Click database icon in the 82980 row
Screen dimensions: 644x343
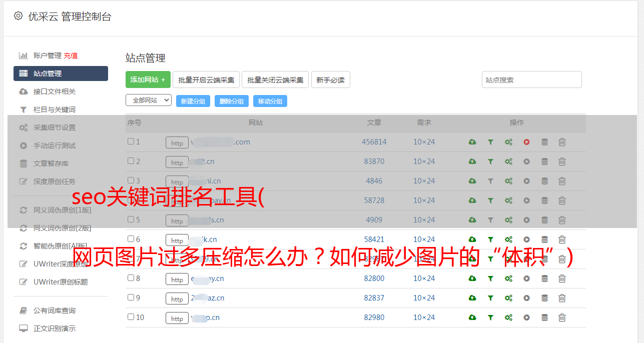tap(544, 317)
